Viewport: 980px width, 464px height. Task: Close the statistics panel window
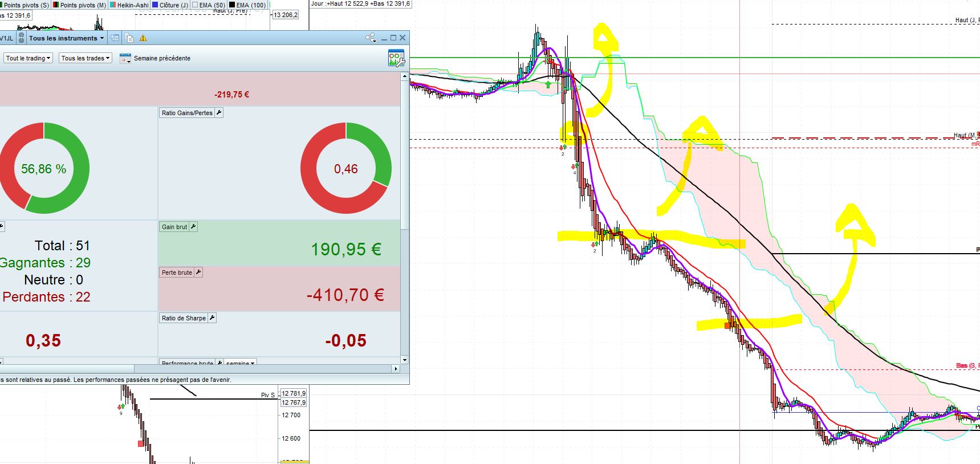click(x=402, y=38)
